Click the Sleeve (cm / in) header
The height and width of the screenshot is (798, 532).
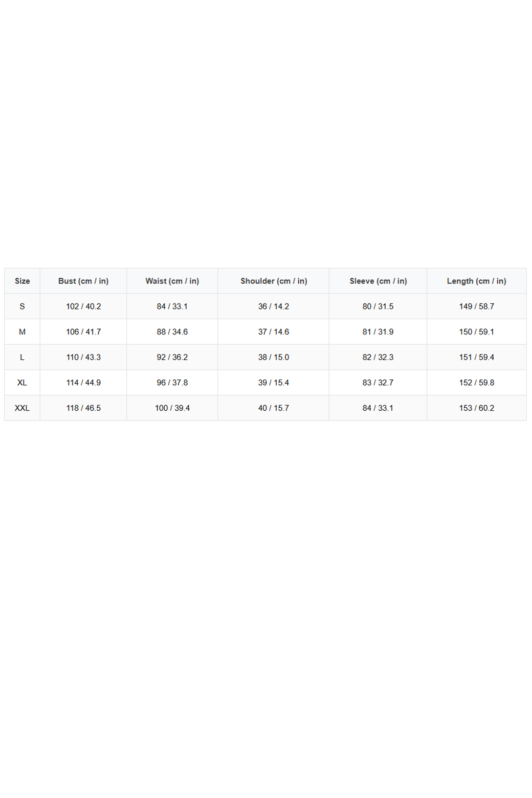(x=378, y=281)
